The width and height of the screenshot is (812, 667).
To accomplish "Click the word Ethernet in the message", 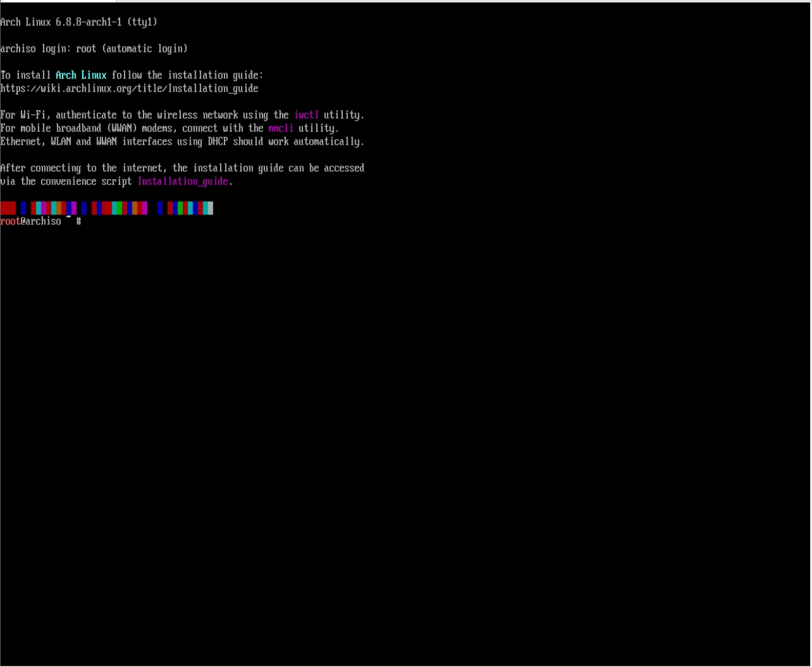I will click(20, 142).
